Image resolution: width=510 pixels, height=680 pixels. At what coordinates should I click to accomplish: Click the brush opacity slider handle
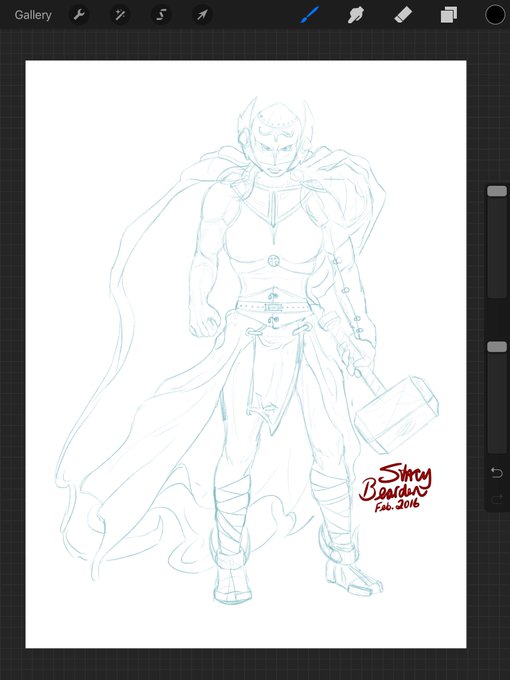pyautogui.click(x=497, y=347)
